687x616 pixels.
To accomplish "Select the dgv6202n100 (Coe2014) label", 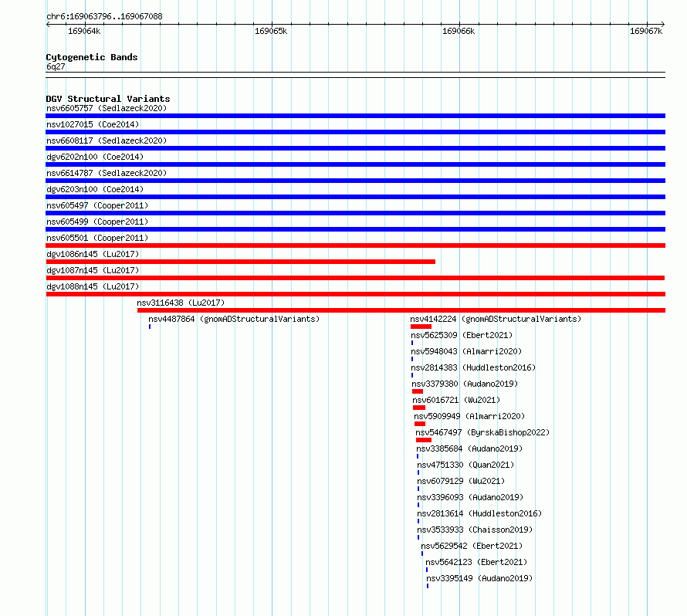I will click(x=95, y=157).
